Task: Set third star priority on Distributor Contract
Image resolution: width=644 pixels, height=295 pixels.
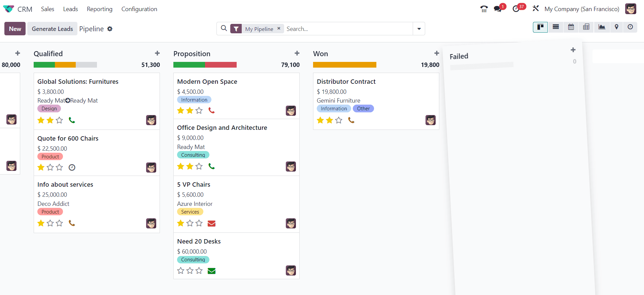Action: [339, 120]
